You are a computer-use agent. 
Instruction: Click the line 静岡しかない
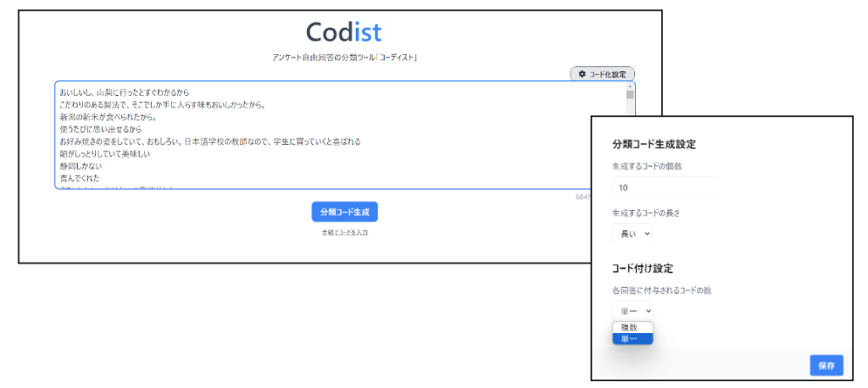coord(81,165)
